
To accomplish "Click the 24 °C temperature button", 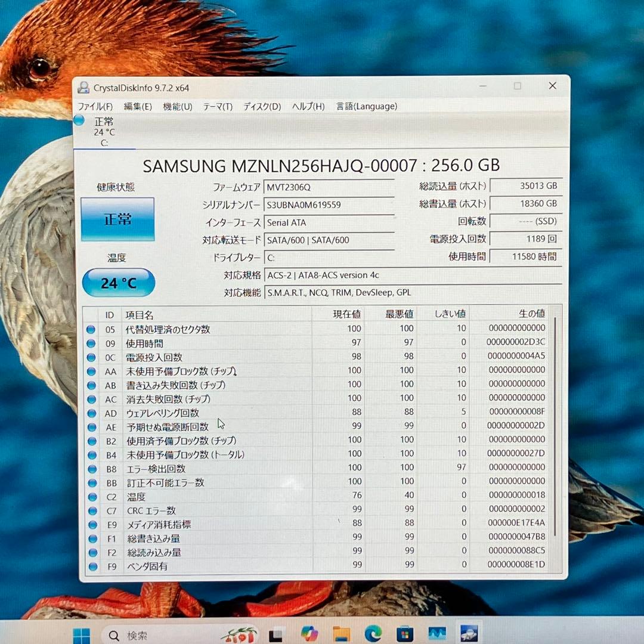I will coord(117,283).
